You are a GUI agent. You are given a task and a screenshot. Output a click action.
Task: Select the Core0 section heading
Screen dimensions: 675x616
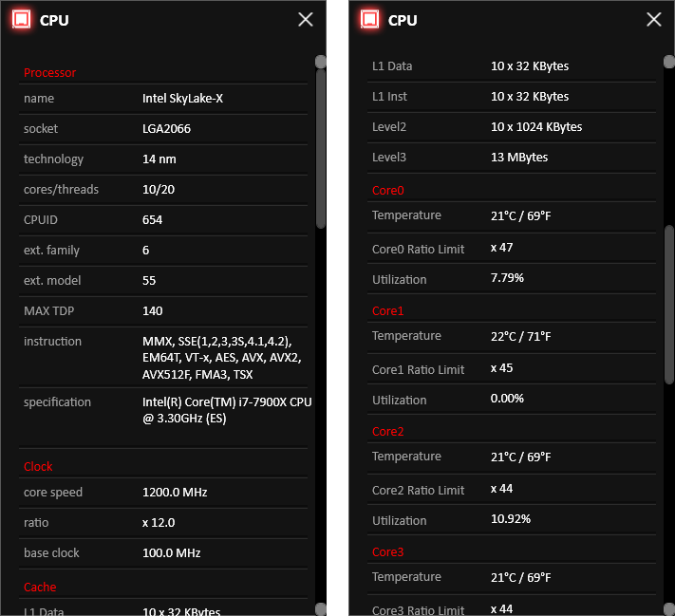[x=388, y=190]
